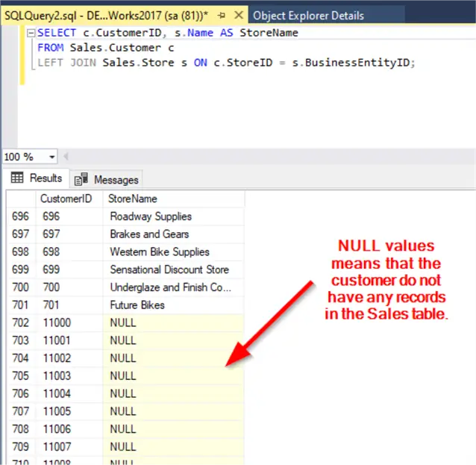Click the Roadway Supplies cell
Image resolution: width=476 pixels, height=465 pixels.
(151, 216)
